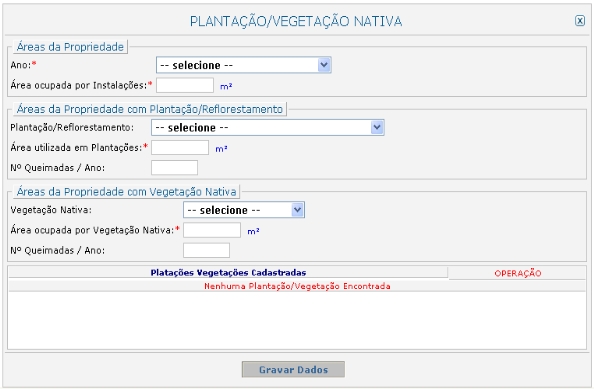Open the Plantação/Reflorestamento dropdown

(268, 128)
